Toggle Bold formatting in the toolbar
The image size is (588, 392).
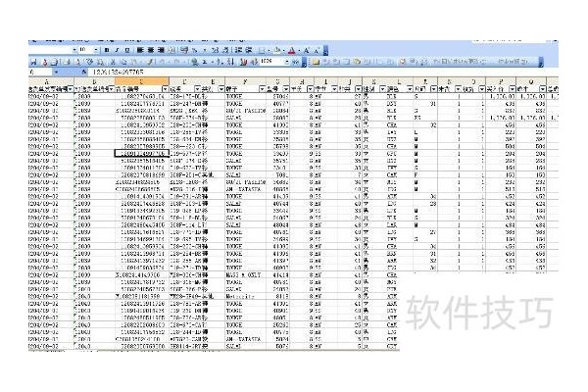(107, 50)
